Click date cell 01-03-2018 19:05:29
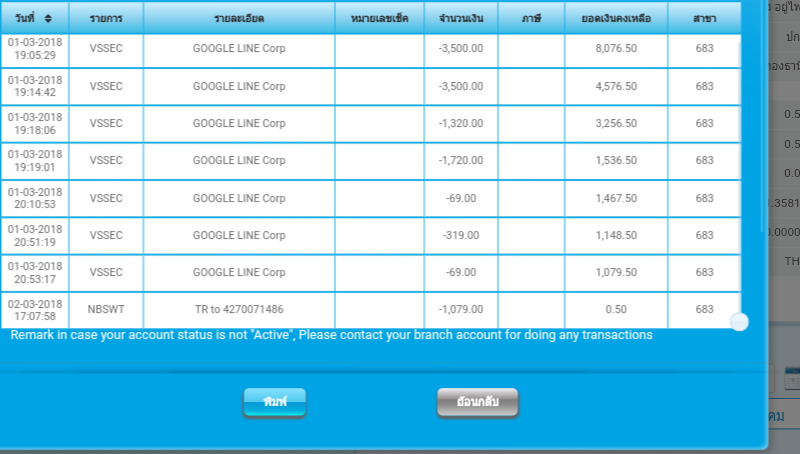Viewport: 800px width, 454px height. [35, 49]
